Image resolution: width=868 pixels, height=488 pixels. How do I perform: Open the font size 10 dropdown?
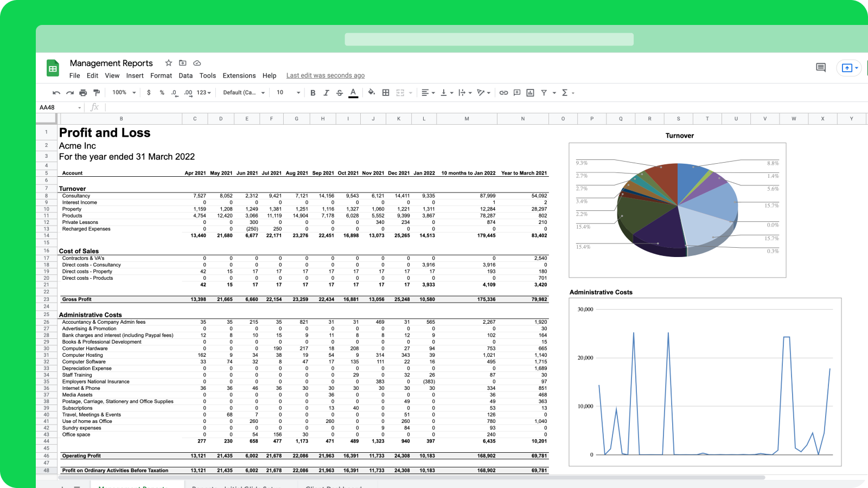tap(288, 93)
